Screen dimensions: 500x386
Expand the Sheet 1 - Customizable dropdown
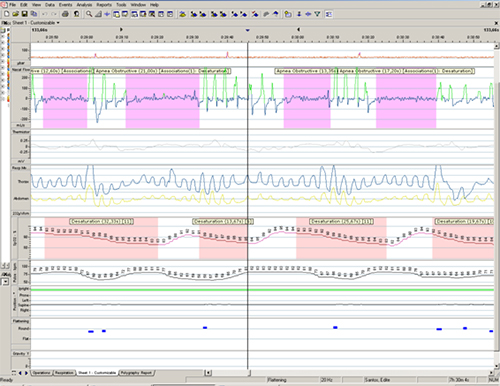(x=58, y=23)
